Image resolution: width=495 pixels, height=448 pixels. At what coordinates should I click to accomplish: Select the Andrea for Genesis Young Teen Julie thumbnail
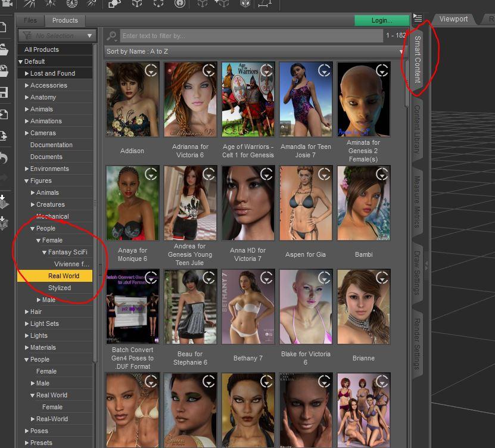[190, 203]
